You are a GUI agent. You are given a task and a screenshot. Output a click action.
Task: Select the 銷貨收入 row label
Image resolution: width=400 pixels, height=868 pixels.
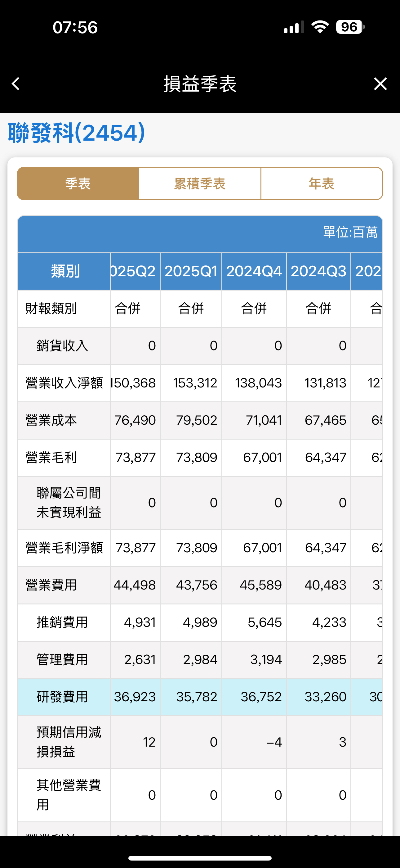(62, 346)
